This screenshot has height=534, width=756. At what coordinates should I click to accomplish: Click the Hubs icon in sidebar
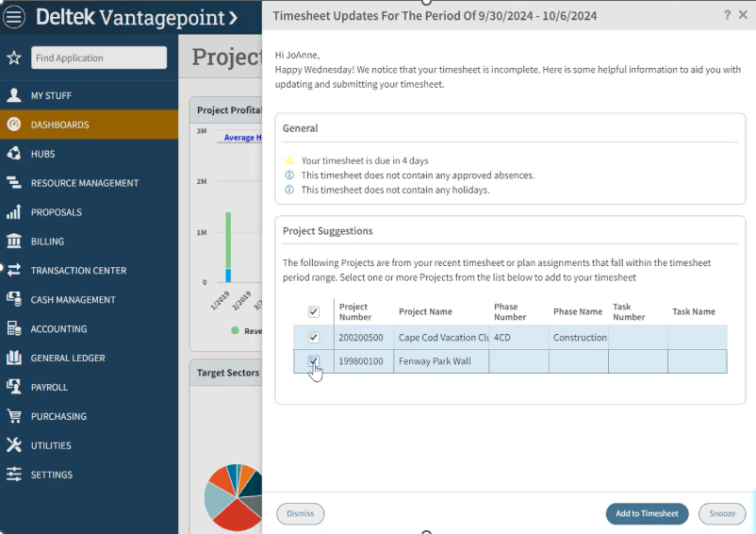point(14,154)
